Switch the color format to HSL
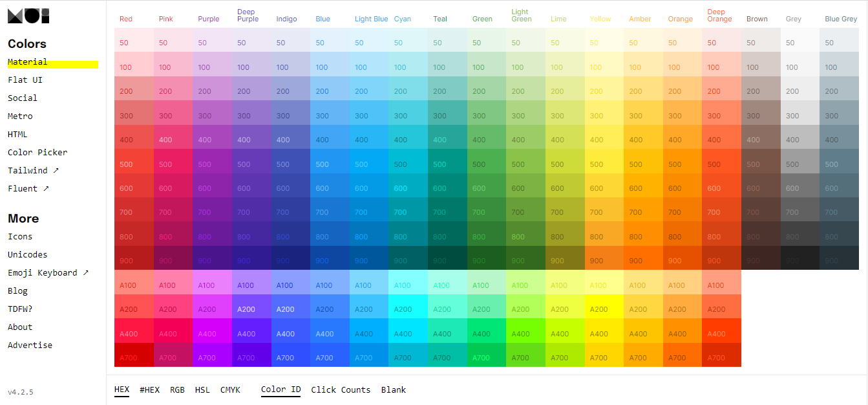868x405 pixels. click(202, 390)
